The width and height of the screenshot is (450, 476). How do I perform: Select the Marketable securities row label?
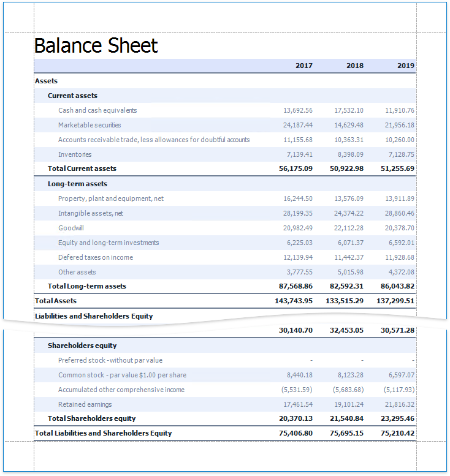90,125
